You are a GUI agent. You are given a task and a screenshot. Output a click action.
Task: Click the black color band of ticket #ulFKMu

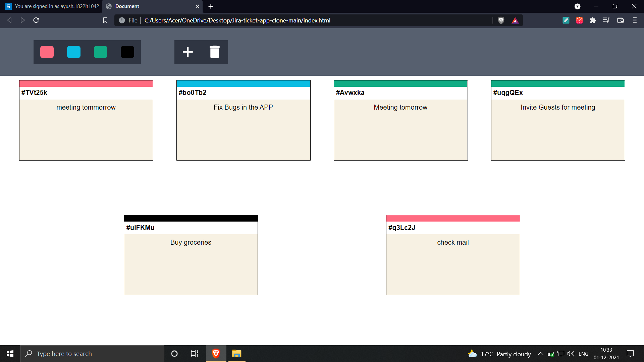(191, 218)
